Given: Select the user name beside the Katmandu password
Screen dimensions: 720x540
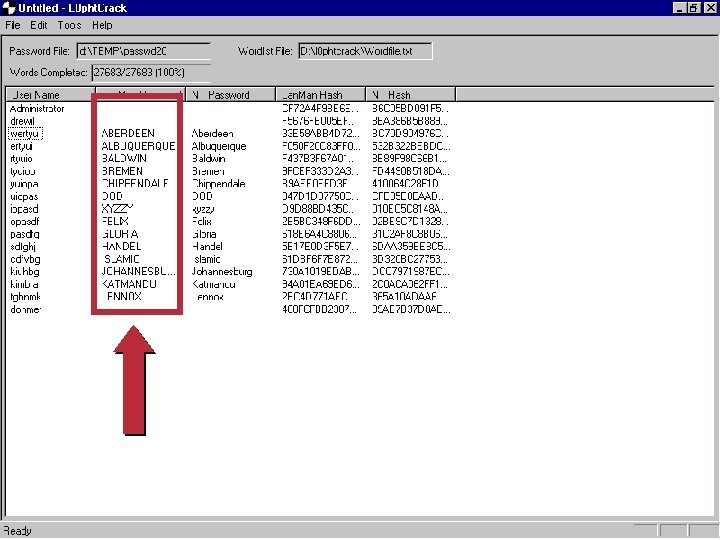Looking at the screenshot, I should (24, 284).
